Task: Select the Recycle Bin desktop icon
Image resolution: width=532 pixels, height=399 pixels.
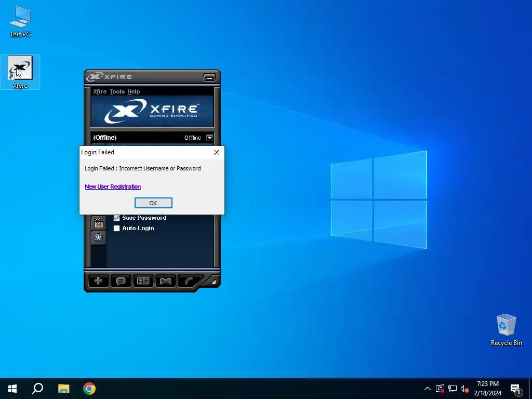Action: click(x=506, y=330)
